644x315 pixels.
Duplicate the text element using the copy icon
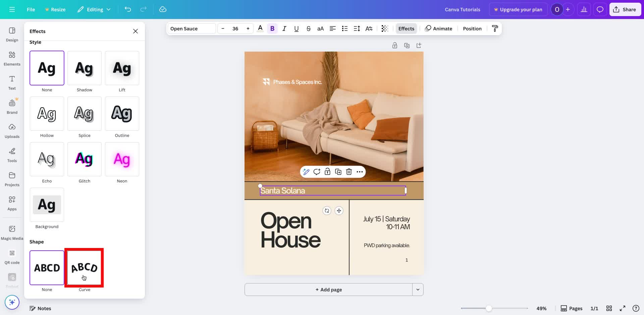point(338,172)
